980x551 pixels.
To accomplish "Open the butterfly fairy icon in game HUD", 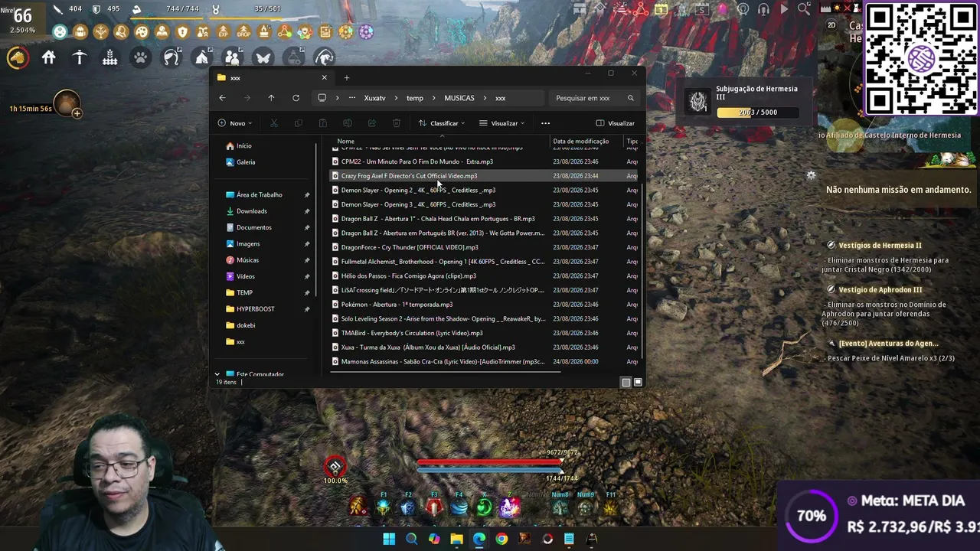I will [x=263, y=57].
